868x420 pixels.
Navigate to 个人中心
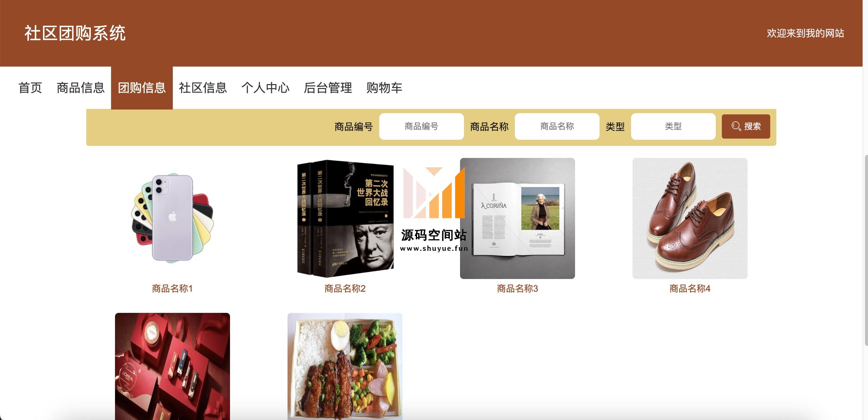click(x=265, y=88)
